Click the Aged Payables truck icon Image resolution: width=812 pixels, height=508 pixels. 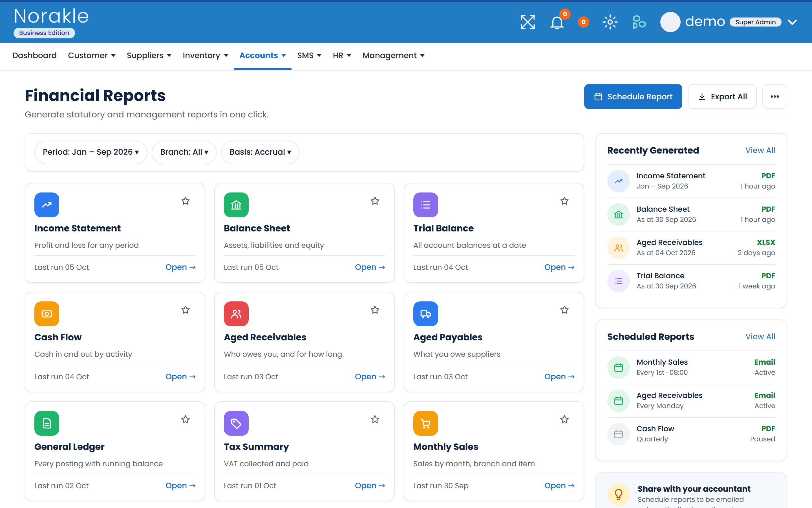tap(425, 314)
